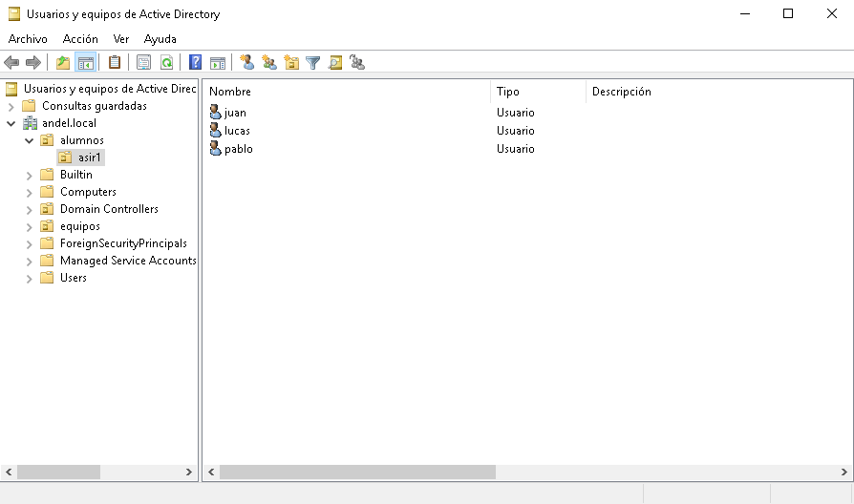Create a new organizational unit icon
Screen dimensions: 854x504
coord(292,63)
